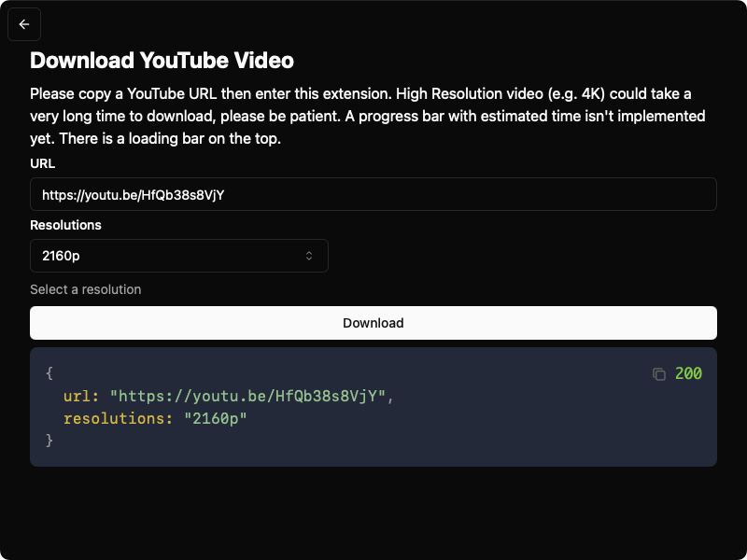Open the Resolutions dropdown showing 2160p
Image resolution: width=747 pixels, height=560 pixels.
click(x=179, y=256)
